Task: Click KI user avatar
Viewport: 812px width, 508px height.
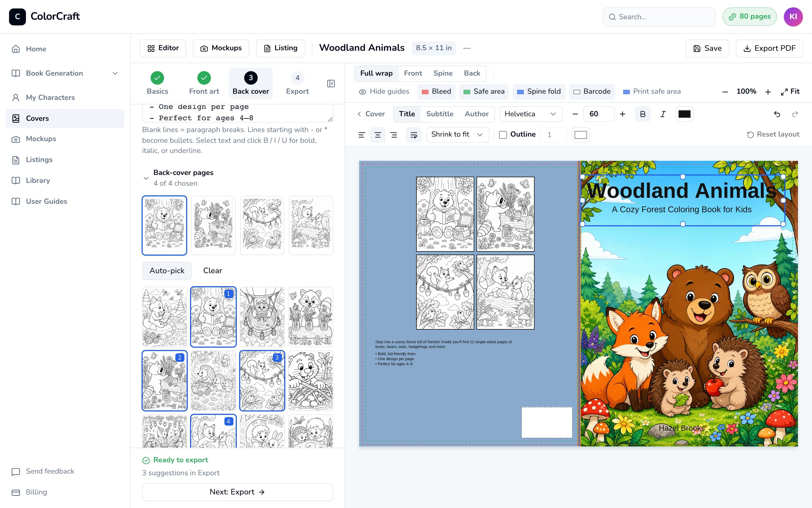Action: pos(793,17)
